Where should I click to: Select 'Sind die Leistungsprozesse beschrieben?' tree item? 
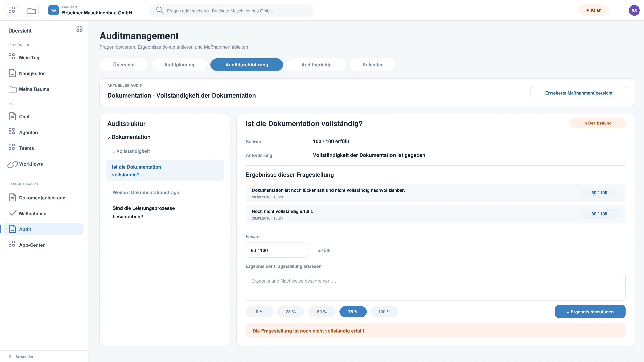144,212
